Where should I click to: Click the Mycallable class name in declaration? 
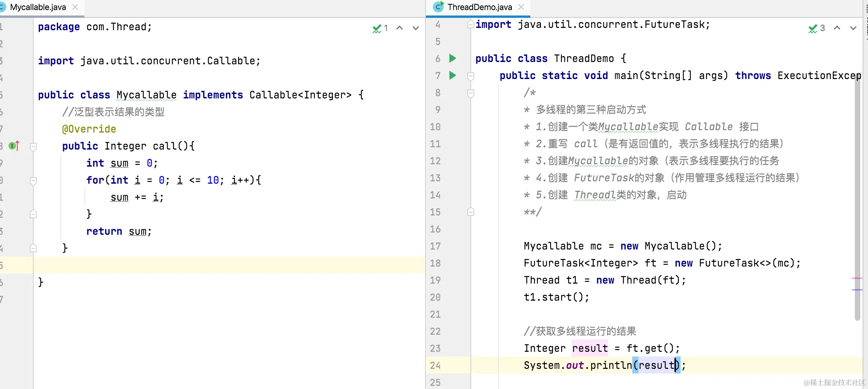pyautogui.click(x=146, y=95)
